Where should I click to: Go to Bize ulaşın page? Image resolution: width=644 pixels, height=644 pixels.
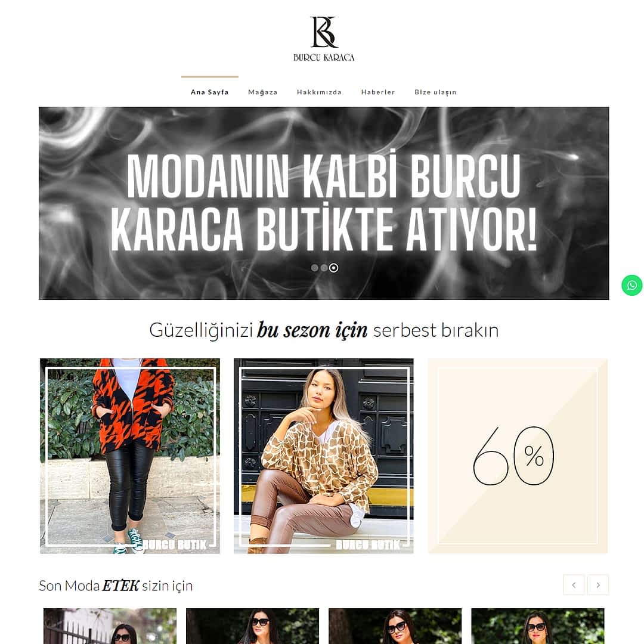pos(435,92)
